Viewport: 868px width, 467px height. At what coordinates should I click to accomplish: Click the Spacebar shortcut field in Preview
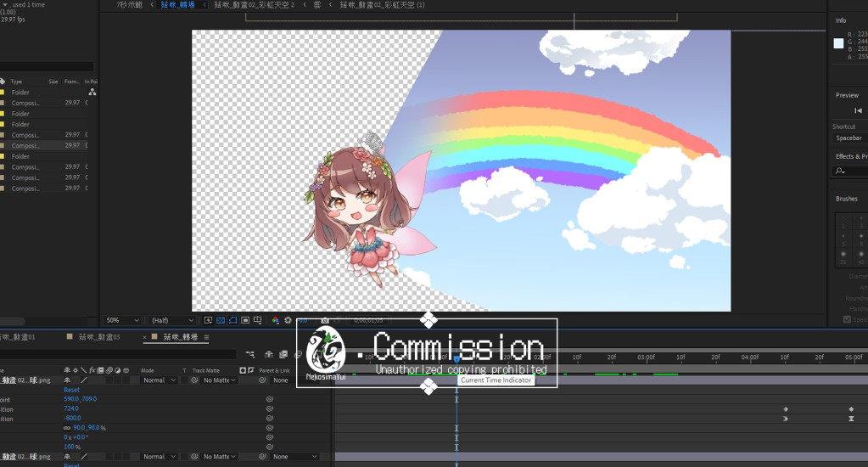[848, 138]
